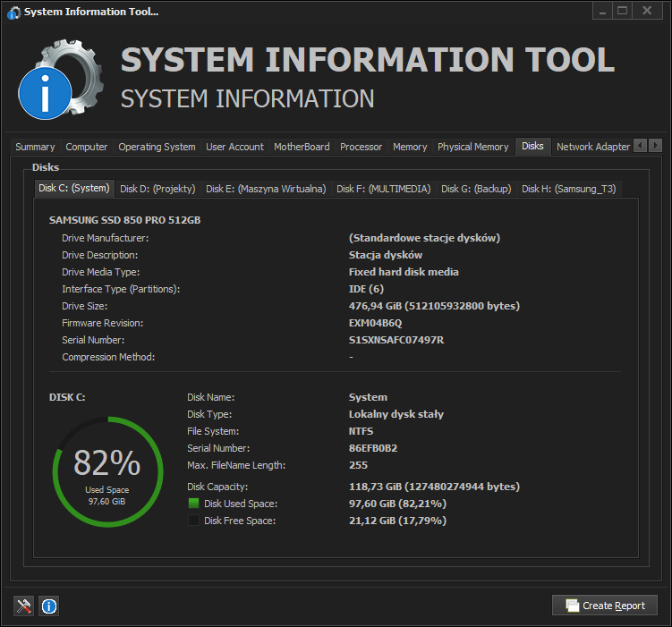Click the dark Disk Free Space swatch
The height and width of the screenshot is (627, 672).
click(x=193, y=521)
